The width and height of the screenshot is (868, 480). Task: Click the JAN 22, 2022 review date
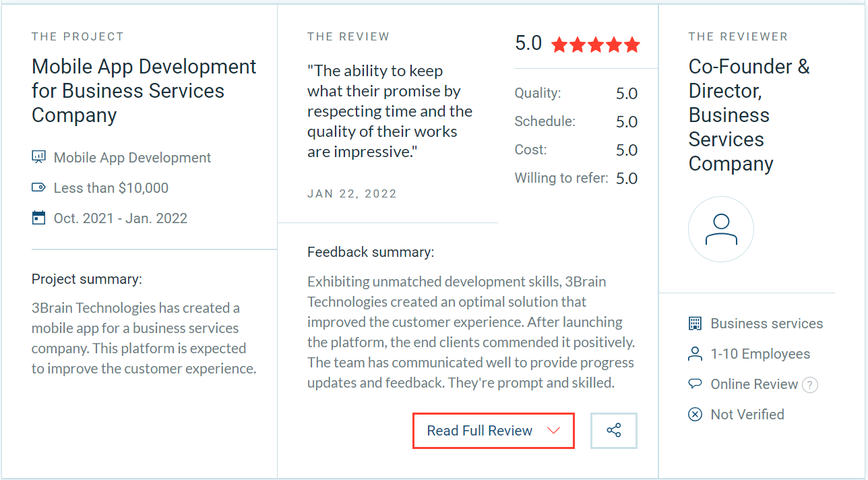tap(352, 193)
